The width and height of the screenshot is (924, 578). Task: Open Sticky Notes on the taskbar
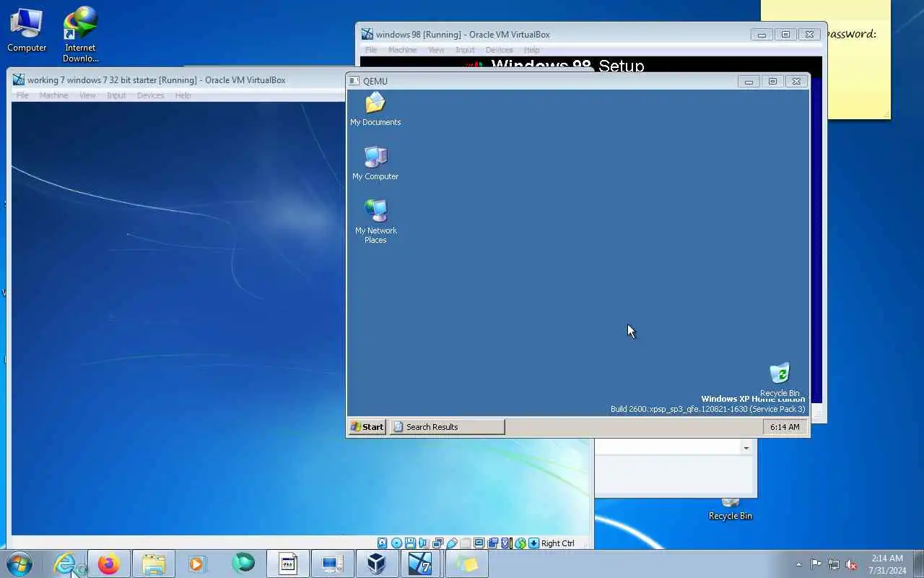tap(466, 564)
